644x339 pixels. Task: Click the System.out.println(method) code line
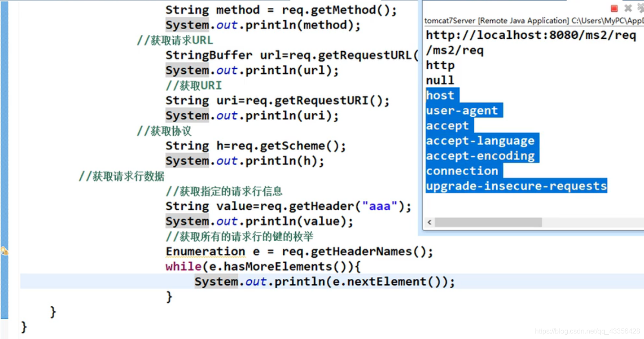[x=263, y=25]
